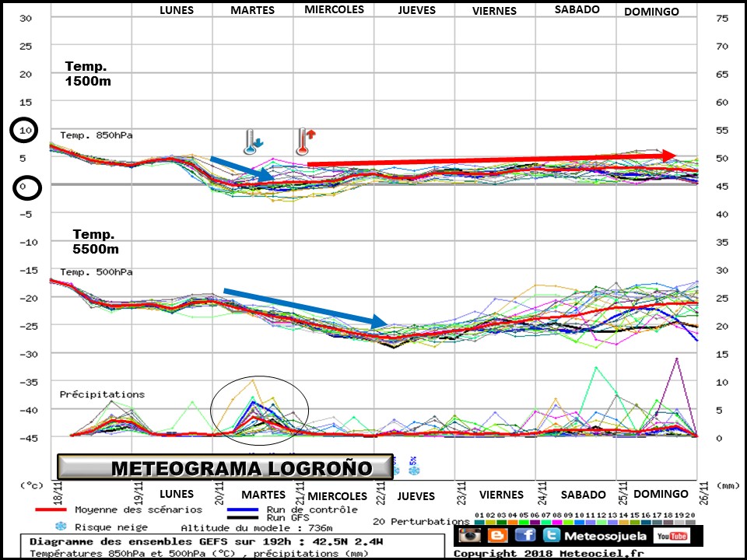Open the Instagram icon in the Meteosojuela bar
This screenshot has width=747, height=560.
tap(470, 535)
